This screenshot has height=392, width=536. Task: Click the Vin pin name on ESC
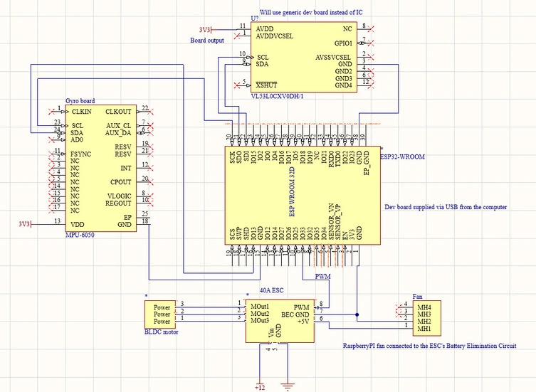tap(270, 333)
